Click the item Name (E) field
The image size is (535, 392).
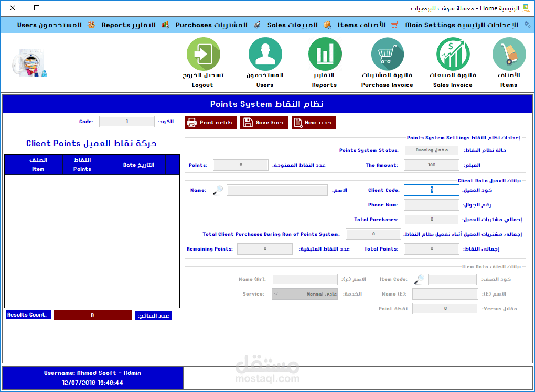coord(445,294)
